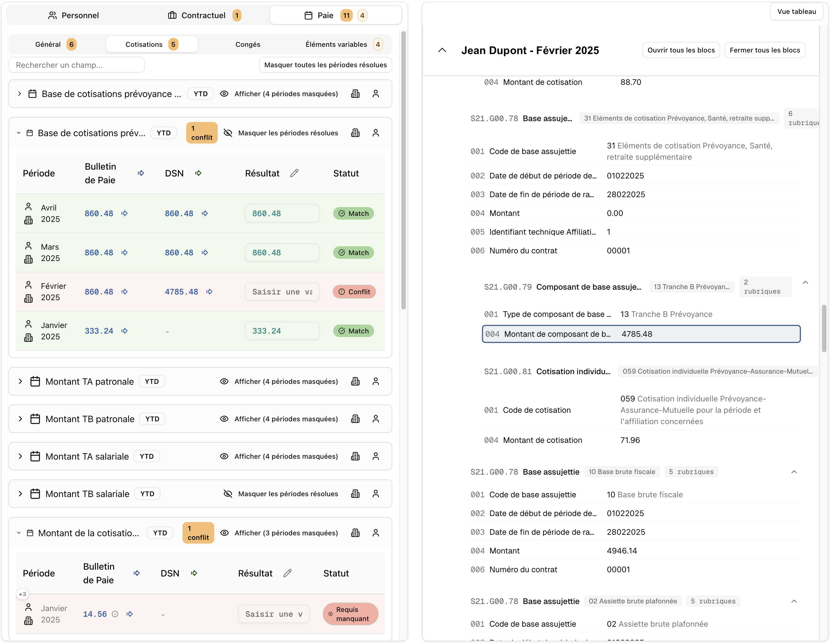Screen dimensions: 831x644
Task: Click the navigate arrow beside the Bulletin de Paie header
Action: tap(140, 173)
